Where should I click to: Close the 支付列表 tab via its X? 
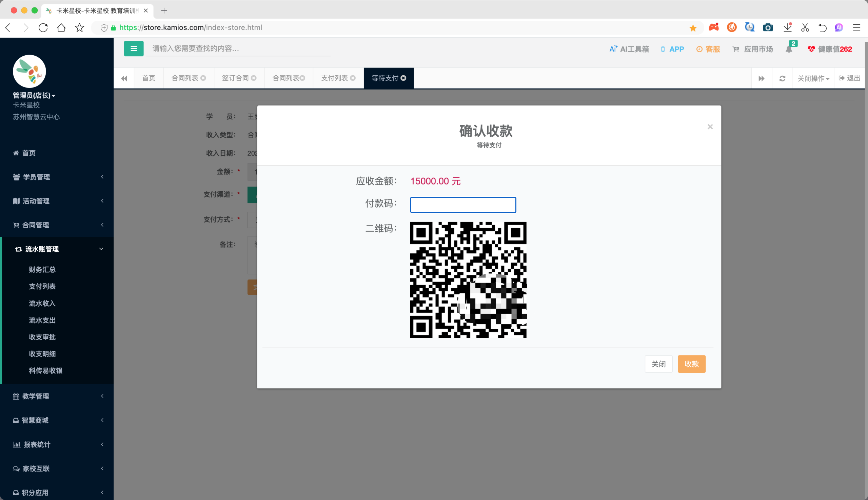pos(353,78)
